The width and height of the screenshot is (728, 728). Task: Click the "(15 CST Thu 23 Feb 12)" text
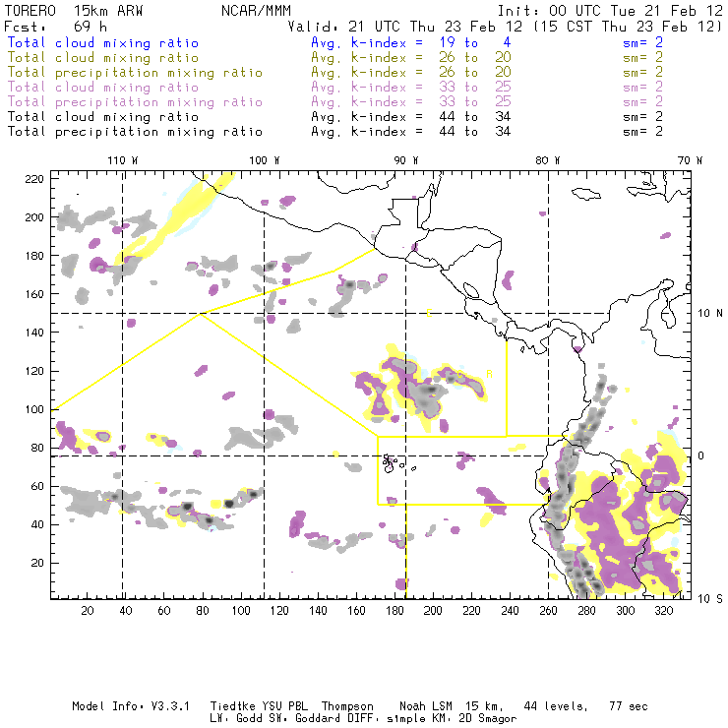pos(628,27)
